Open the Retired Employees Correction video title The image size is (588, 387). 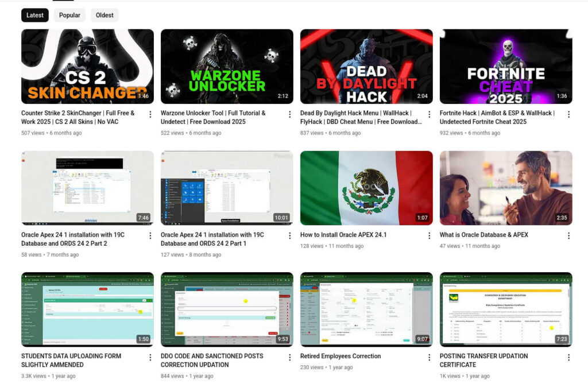point(341,356)
